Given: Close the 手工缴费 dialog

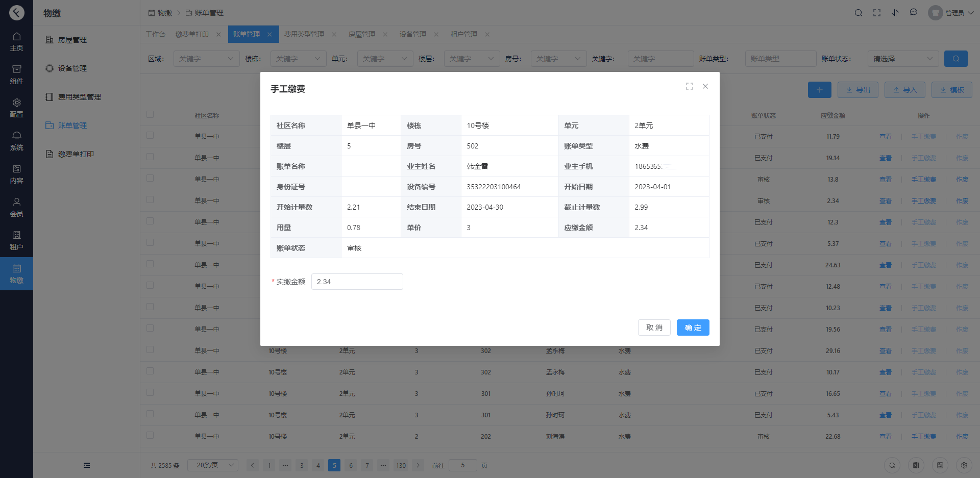Looking at the screenshot, I should [x=705, y=86].
